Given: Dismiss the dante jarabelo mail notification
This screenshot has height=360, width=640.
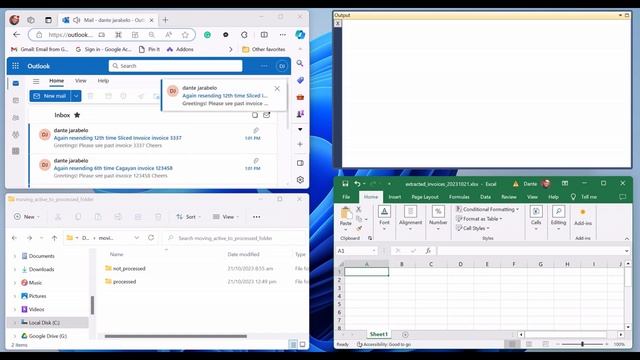Looking at the screenshot, I should pyautogui.click(x=277, y=89).
